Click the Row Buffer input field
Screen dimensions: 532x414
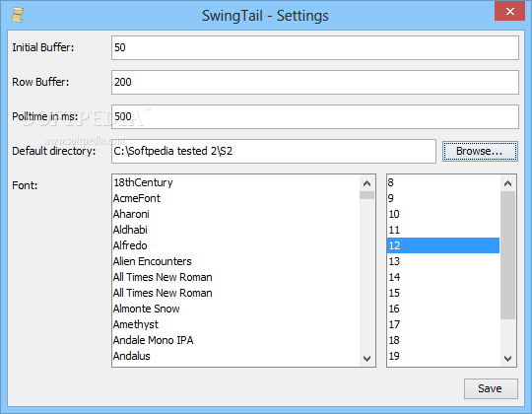pyautogui.click(x=315, y=82)
